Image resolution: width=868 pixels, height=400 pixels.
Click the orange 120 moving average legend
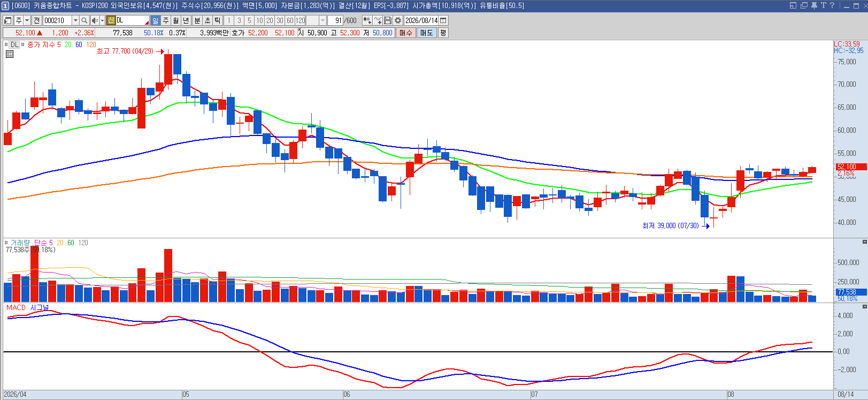(91, 44)
